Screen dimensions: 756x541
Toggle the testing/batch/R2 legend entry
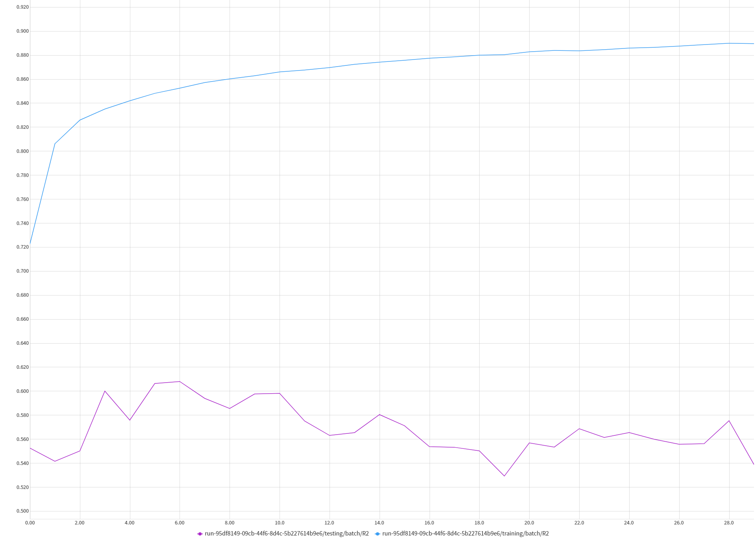click(x=286, y=534)
